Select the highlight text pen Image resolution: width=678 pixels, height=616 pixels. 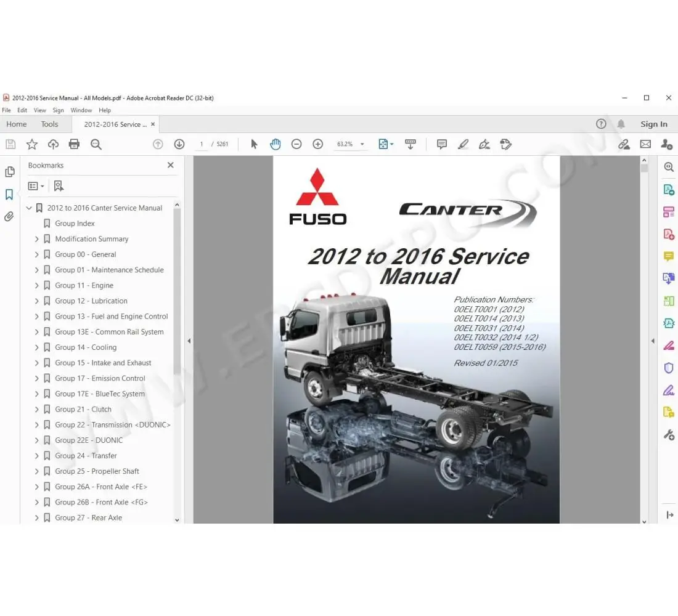463,144
